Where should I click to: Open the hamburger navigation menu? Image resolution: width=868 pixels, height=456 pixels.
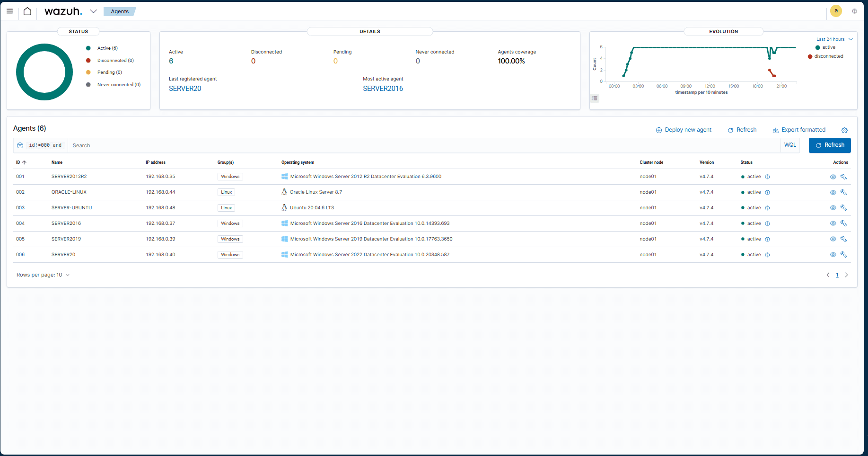click(x=9, y=11)
